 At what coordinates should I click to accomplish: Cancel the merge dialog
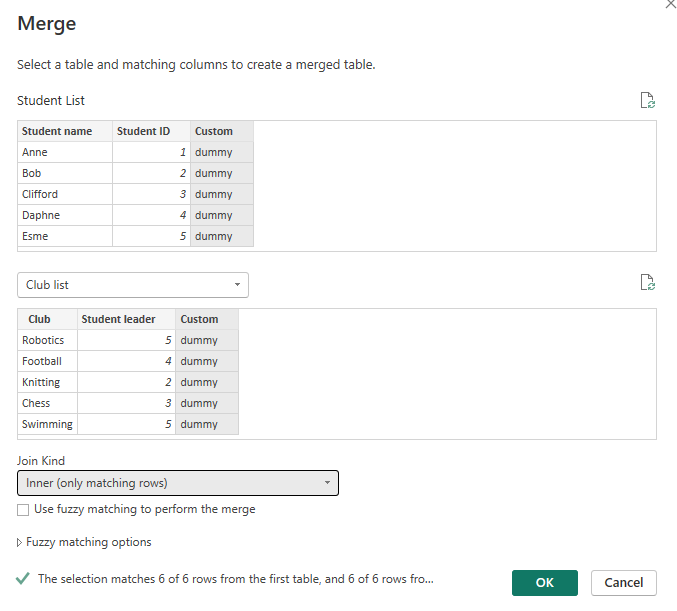(623, 582)
